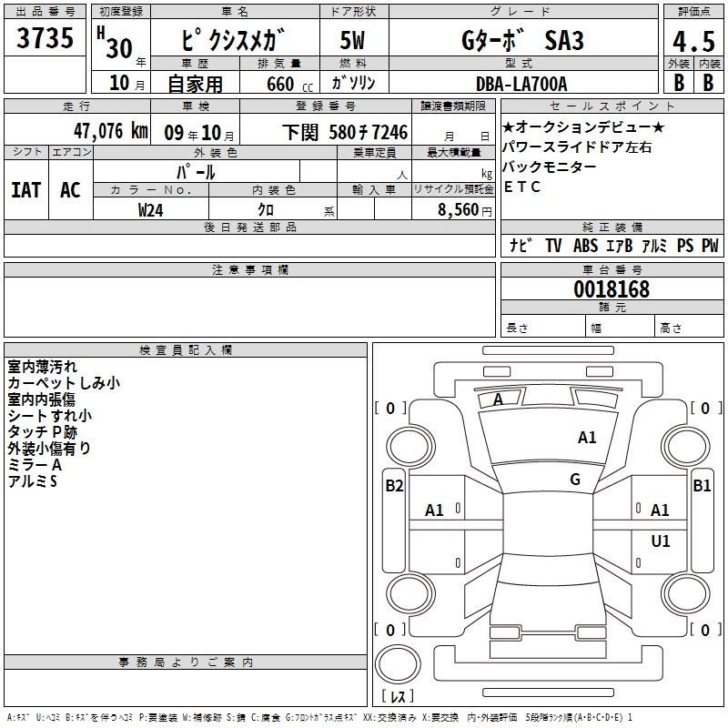728x728 pixels.
Task: Click the recycle deposit amount 8,560円
Action: 454,209
